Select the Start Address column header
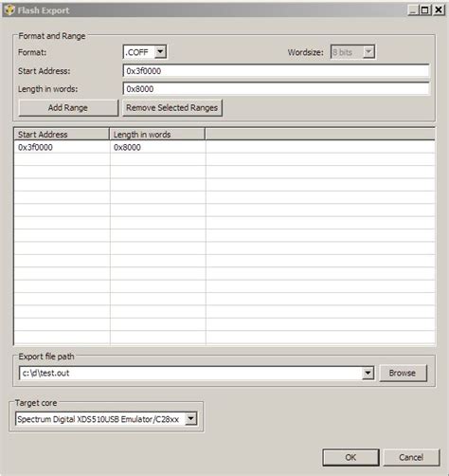The height and width of the screenshot is (476, 449). pos(62,135)
